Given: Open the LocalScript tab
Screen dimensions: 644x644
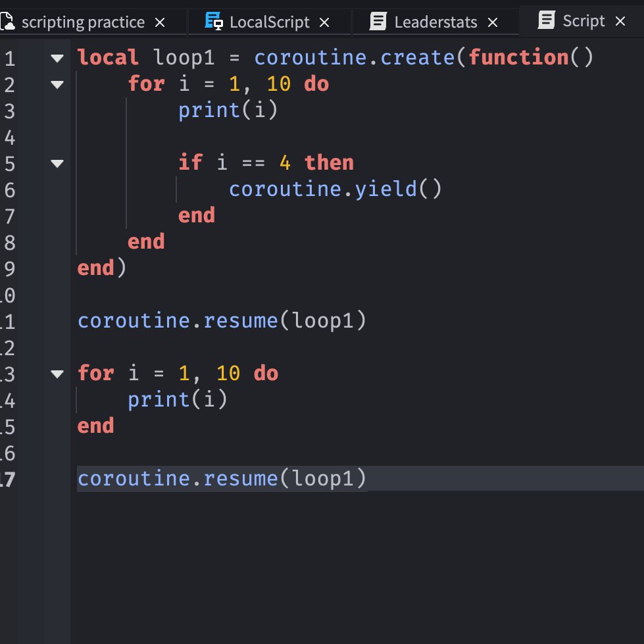Looking at the screenshot, I should click(x=270, y=22).
